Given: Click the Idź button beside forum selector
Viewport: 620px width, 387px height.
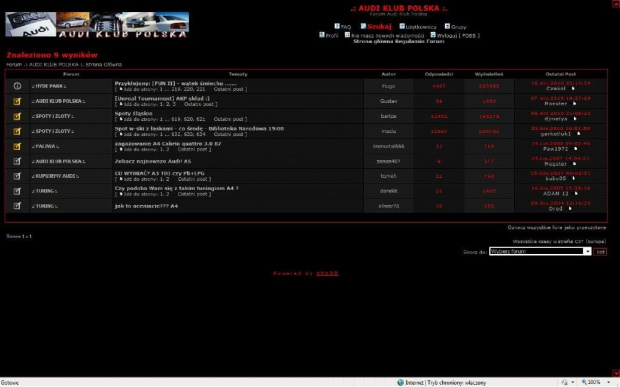Looking at the screenshot, I should coord(600,252).
